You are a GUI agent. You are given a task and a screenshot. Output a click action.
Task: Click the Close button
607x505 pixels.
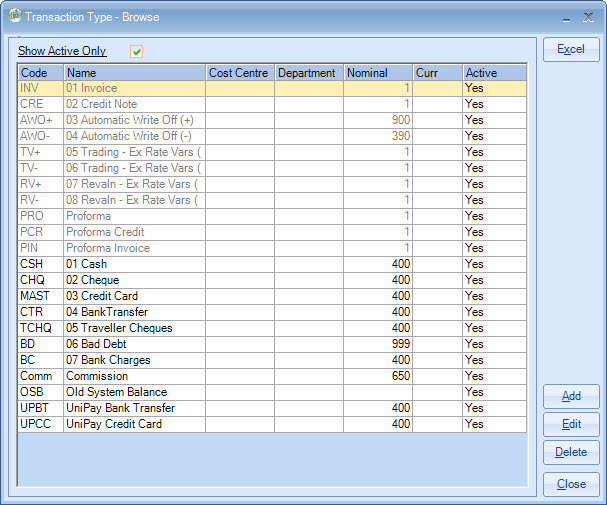[571, 484]
